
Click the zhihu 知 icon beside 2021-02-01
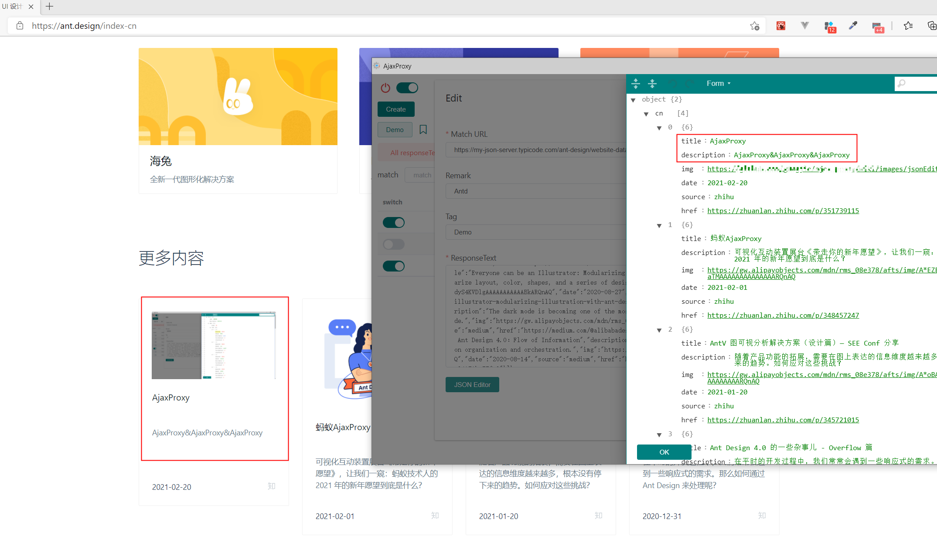coord(435,516)
